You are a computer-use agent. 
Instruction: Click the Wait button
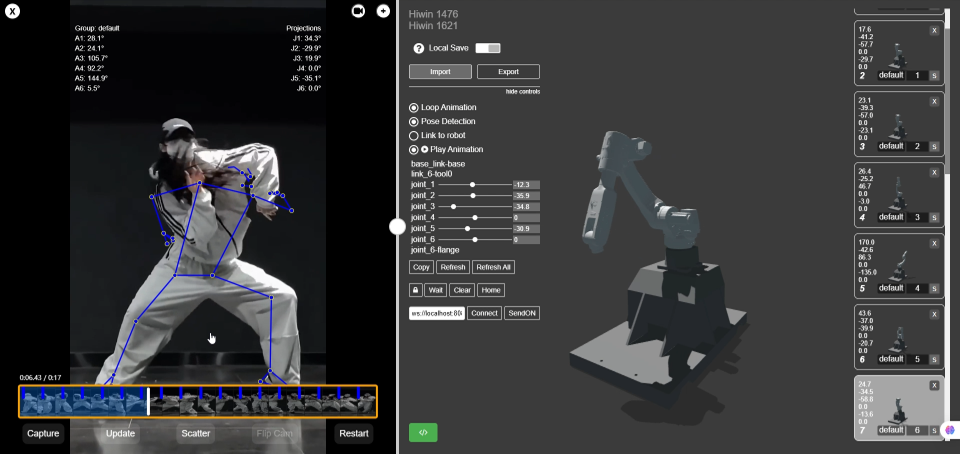click(436, 290)
